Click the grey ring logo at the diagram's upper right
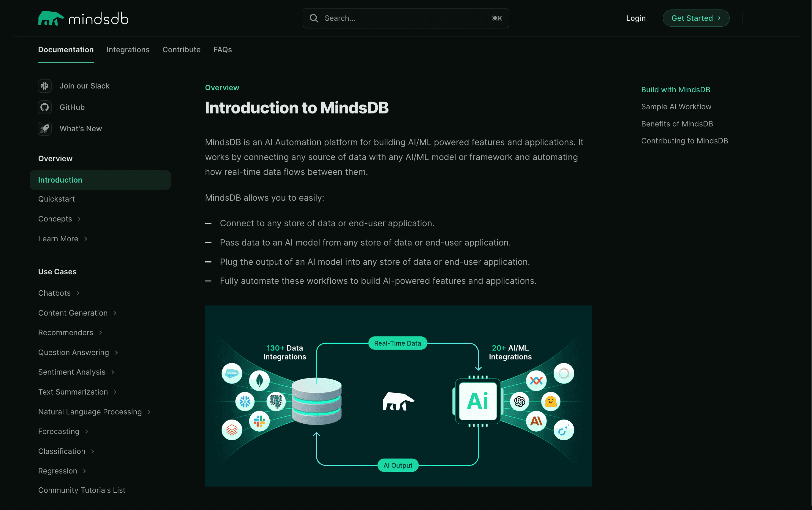This screenshot has height=510, width=812. pyautogui.click(x=564, y=373)
